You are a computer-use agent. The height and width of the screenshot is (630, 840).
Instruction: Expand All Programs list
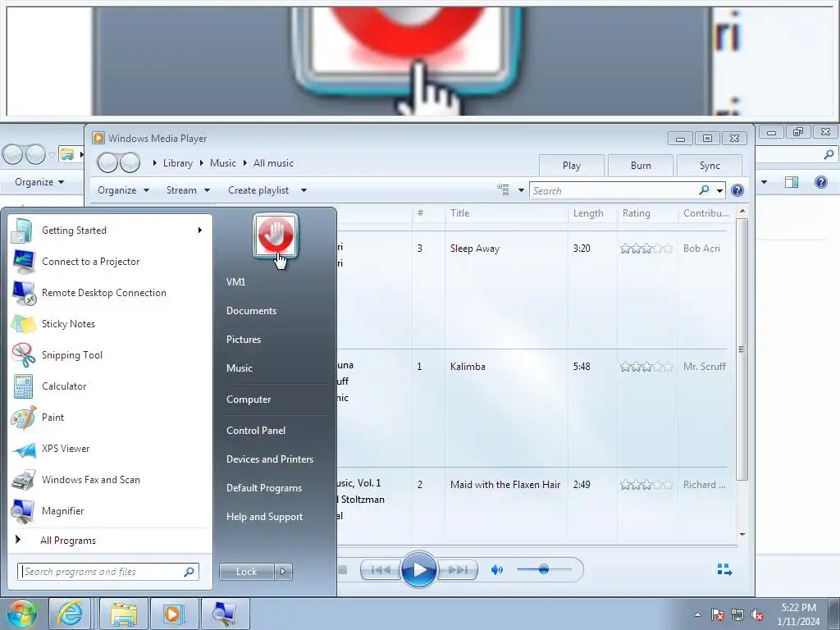pos(68,541)
